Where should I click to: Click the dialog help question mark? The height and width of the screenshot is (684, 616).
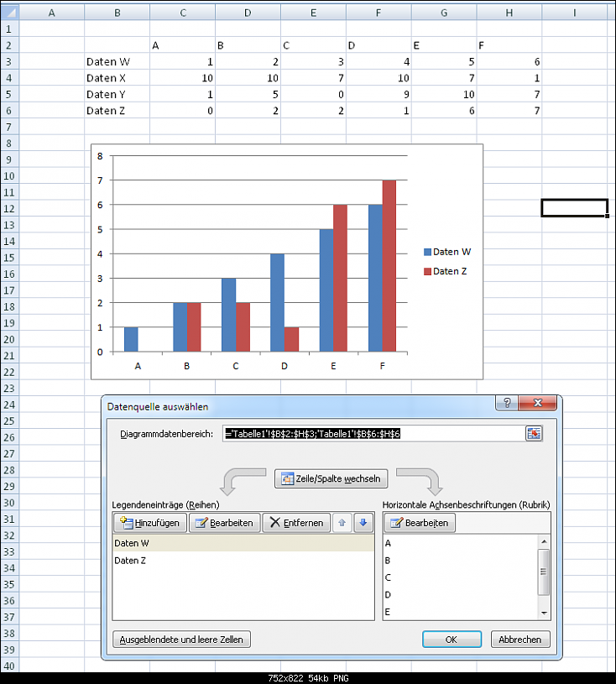pos(507,404)
